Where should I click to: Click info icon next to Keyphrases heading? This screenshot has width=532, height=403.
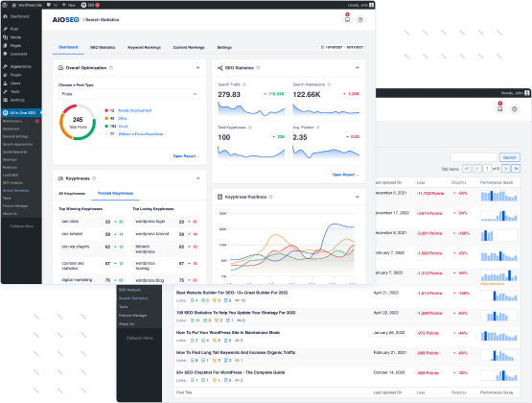tap(94, 178)
